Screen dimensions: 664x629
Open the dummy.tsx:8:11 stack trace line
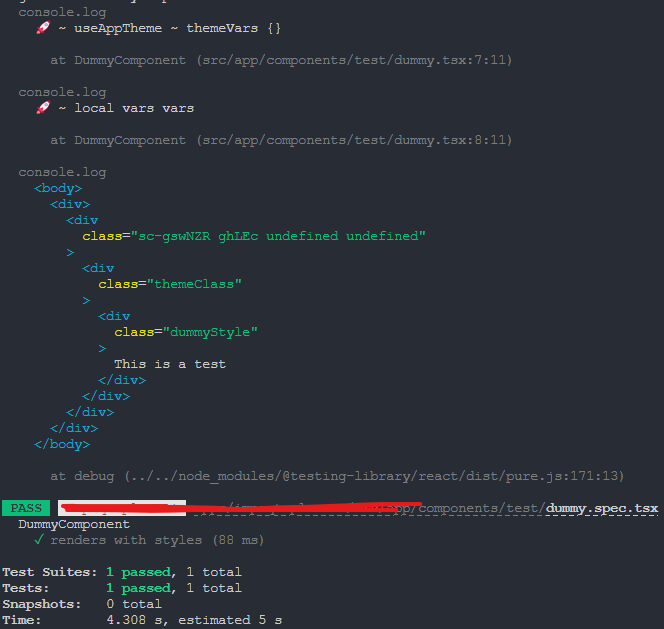click(281, 140)
